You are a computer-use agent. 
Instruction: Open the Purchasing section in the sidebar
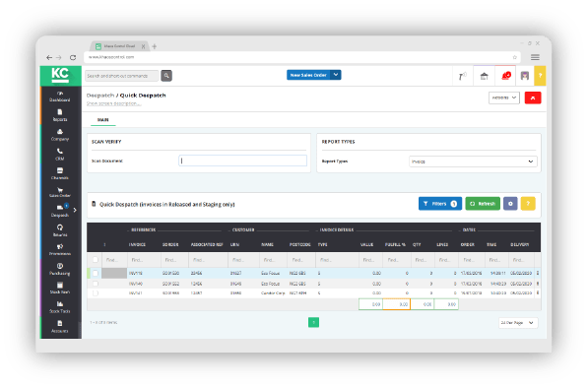[x=60, y=269]
